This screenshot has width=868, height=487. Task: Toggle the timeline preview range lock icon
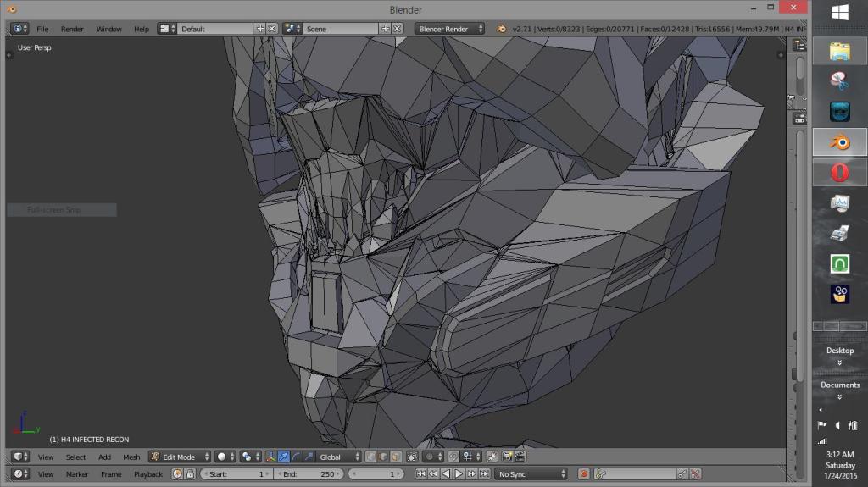pyautogui.click(x=190, y=474)
